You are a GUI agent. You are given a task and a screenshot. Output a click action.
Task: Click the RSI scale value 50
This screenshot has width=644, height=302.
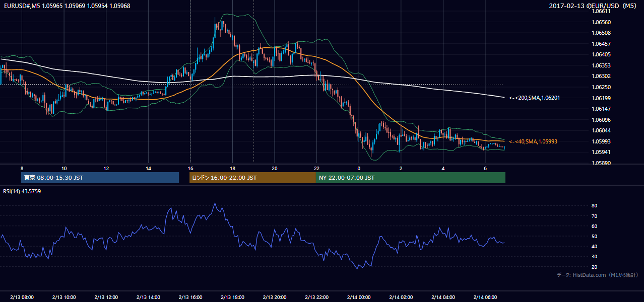click(x=595, y=236)
